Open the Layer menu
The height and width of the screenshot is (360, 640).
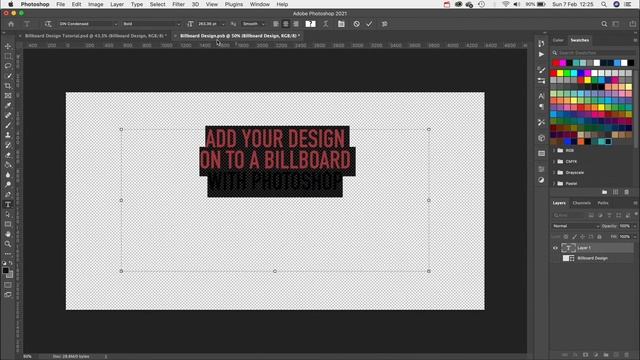[117, 4]
